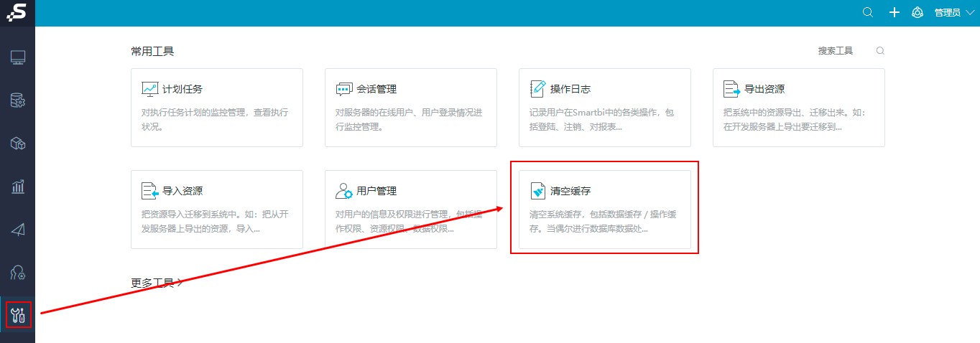The height and width of the screenshot is (343, 980).
Task: Click the 计划任务 chart icon
Action: point(149,89)
